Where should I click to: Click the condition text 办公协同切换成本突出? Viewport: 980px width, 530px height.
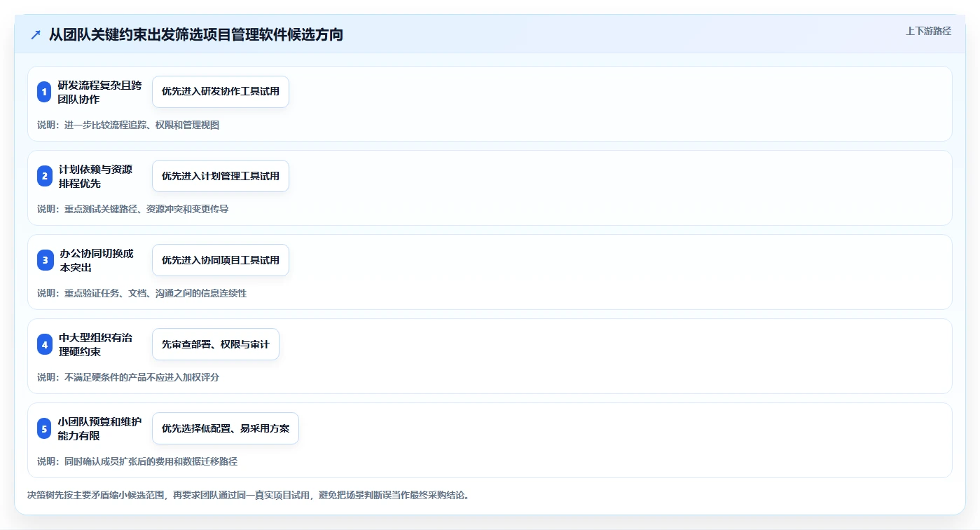pos(95,260)
